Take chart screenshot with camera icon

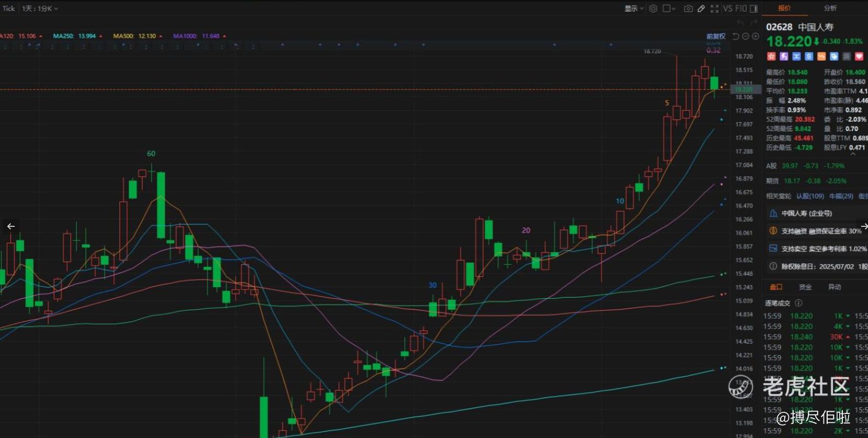pyautogui.click(x=688, y=8)
